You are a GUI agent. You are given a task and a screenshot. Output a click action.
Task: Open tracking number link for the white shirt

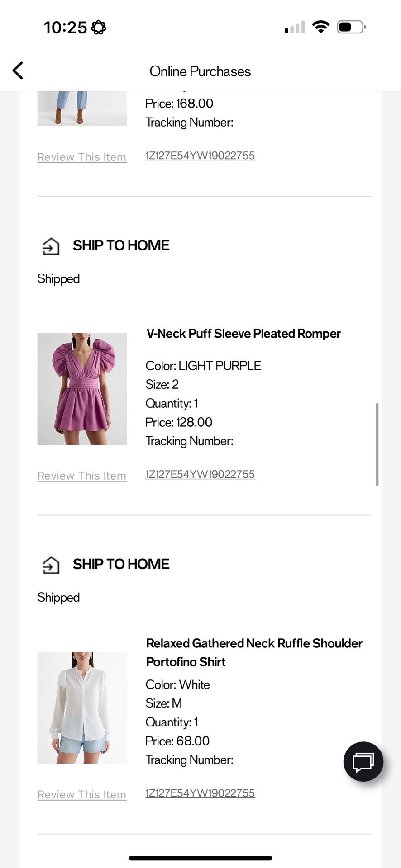click(200, 793)
